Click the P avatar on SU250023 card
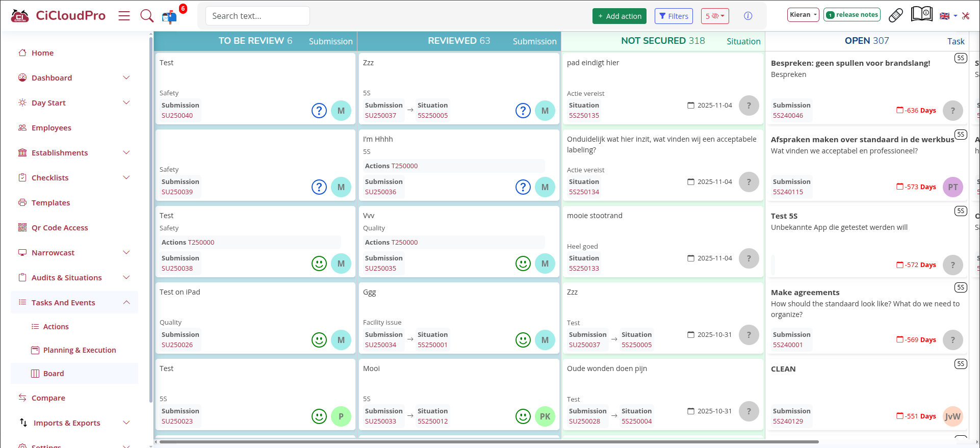980x448 pixels. [x=341, y=416]
